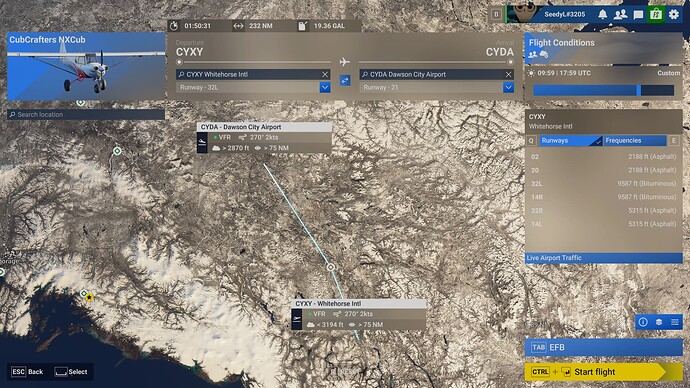The image size is (690, 388).
Task: Select runway 32R in the list
Action: pyautogui.click(x=603, y=211)
